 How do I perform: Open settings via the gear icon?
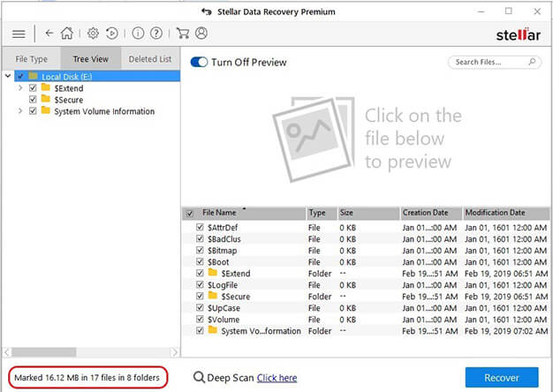pyautogui.click(x=93, y=34)
